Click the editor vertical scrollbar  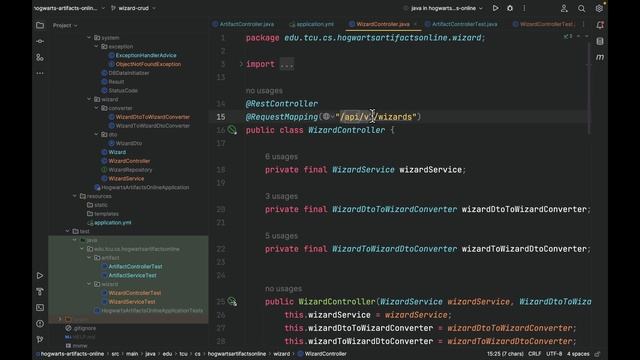point(589,88)
